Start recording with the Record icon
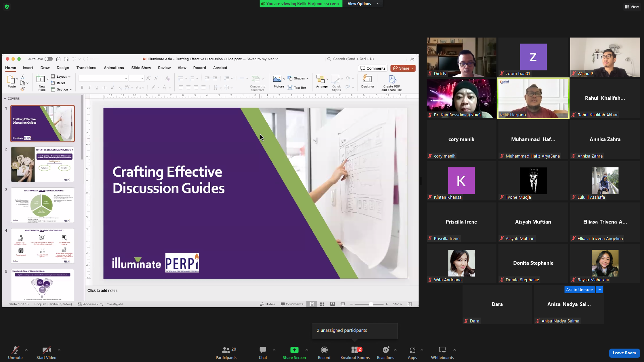The height and width of the screenshot is (362, 644). coord(324,350)
